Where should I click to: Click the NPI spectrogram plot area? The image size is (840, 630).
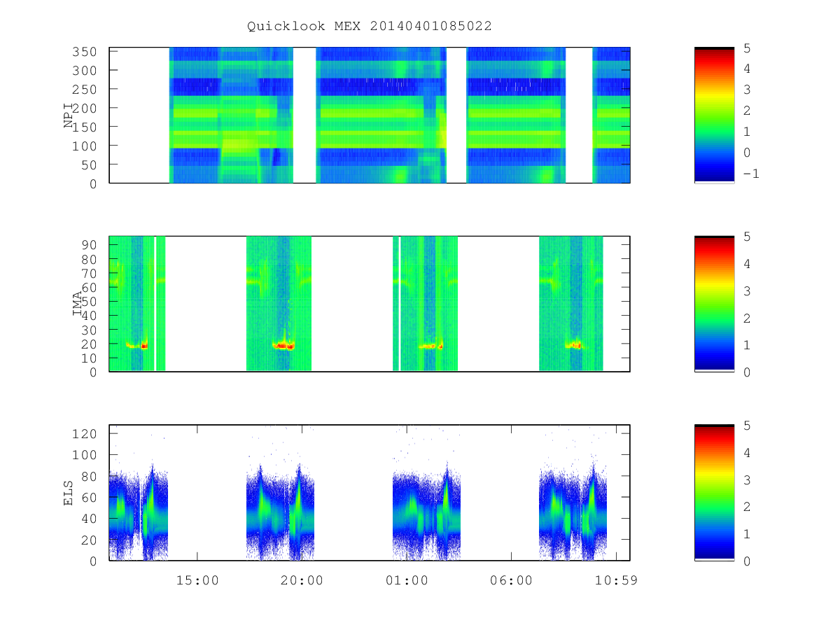(370, 115)
